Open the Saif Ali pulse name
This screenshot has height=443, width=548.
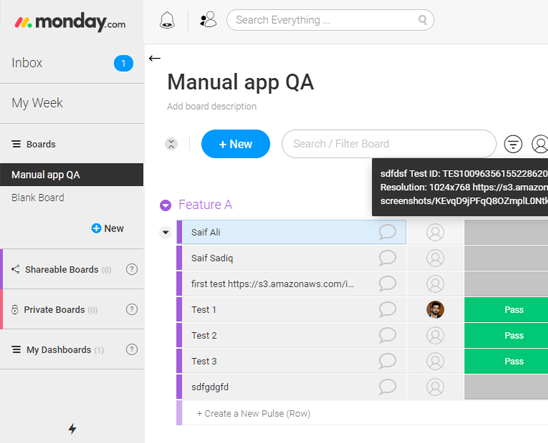[206, 232]
